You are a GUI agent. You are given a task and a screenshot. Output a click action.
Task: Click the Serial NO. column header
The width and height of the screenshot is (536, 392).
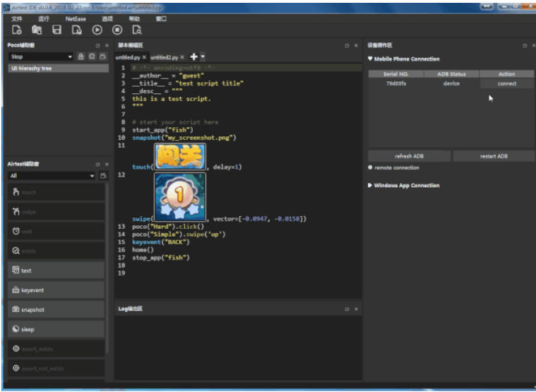point(396,74)
